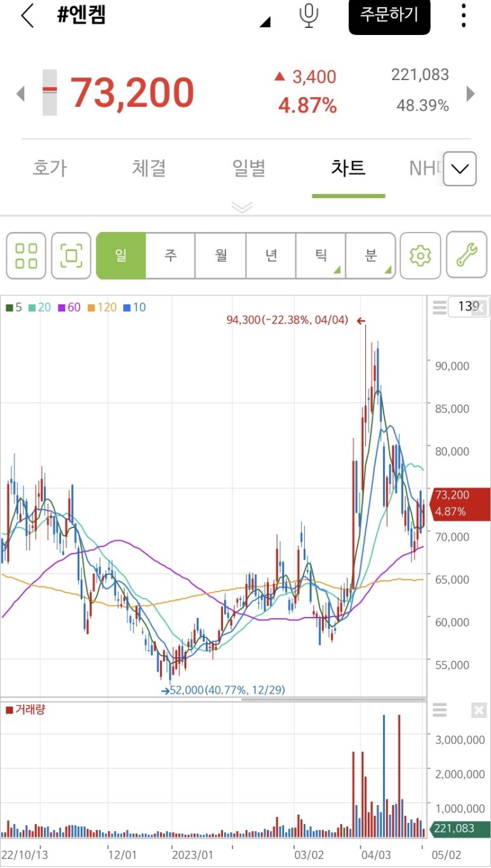This screenshot has width=491, height=868.
Task: Tap the mini candlestick price indicator
Action: pos(50,92)
